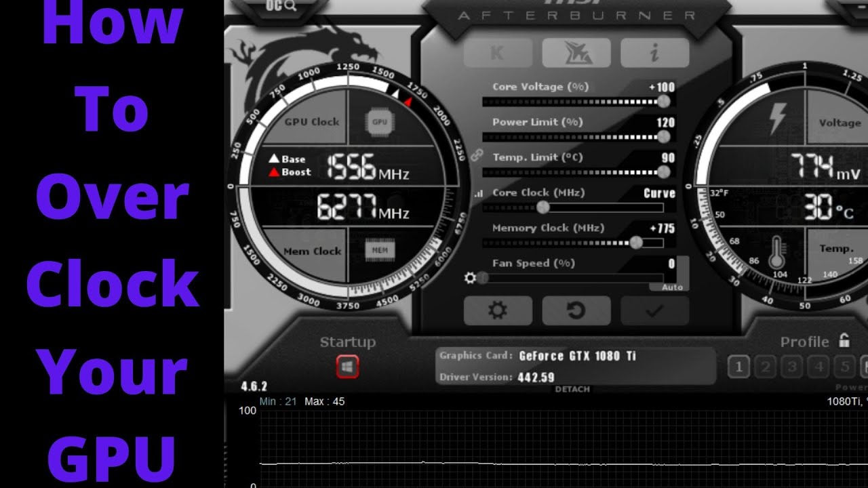The image size is (868, 488).
Task: Open the information i button
Action: [655, 53]
